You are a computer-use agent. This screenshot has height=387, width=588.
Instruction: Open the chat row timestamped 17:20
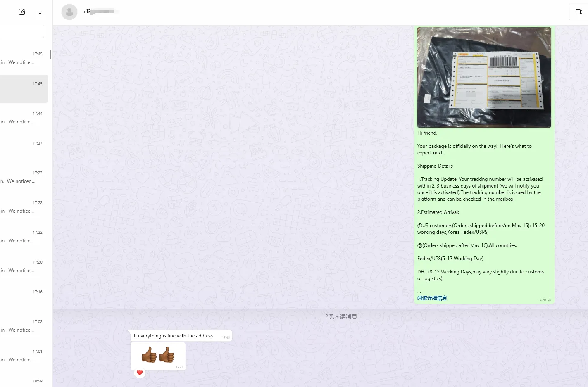click(x=24, y=267)
